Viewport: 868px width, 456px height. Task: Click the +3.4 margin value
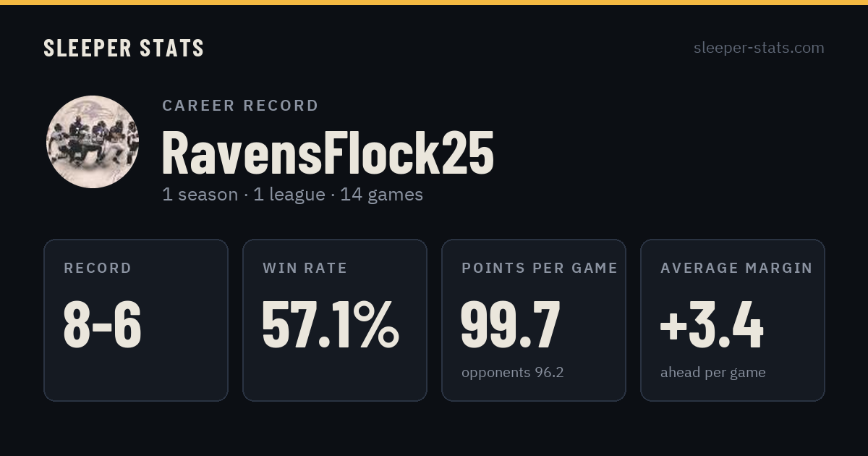point(712,325)
